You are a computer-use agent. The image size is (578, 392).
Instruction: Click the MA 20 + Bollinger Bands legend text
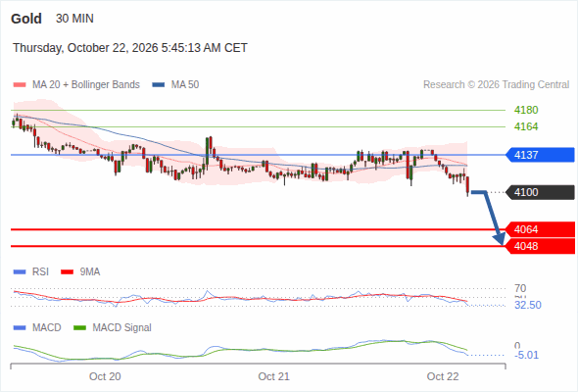pos(86,85)
